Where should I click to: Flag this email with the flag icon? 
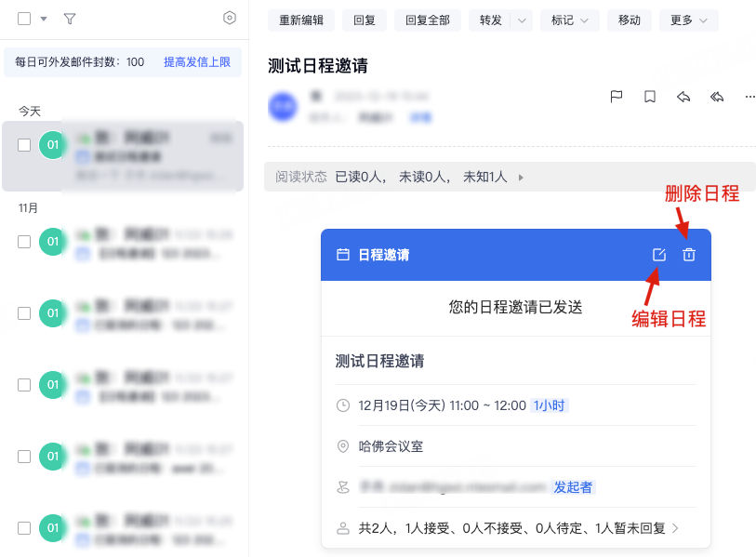coord(617,97)
